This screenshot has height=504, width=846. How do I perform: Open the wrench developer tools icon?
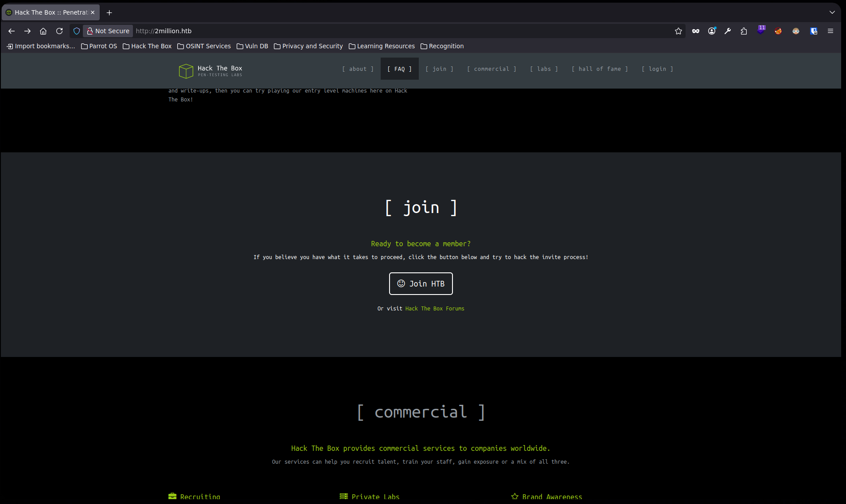(x=728, y=31)
